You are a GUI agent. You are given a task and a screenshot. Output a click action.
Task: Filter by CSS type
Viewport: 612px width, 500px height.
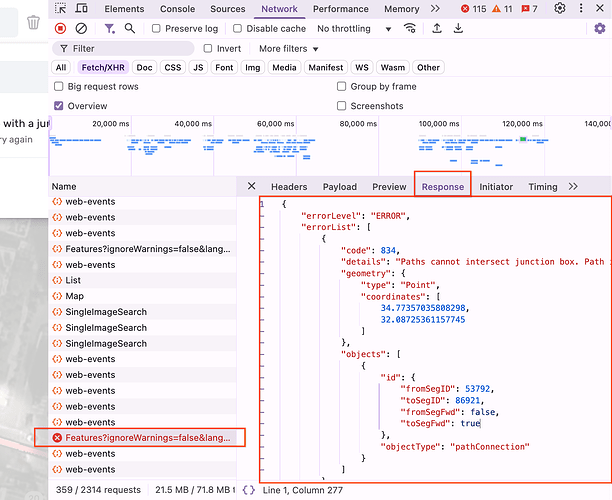[x=173, y=68]
